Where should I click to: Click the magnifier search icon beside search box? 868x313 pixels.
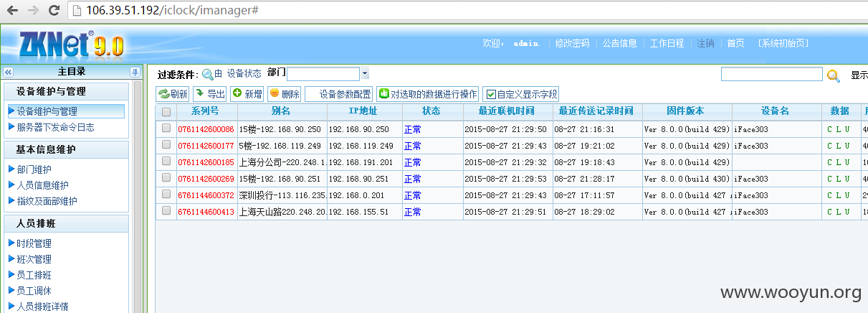click(833, 75)
